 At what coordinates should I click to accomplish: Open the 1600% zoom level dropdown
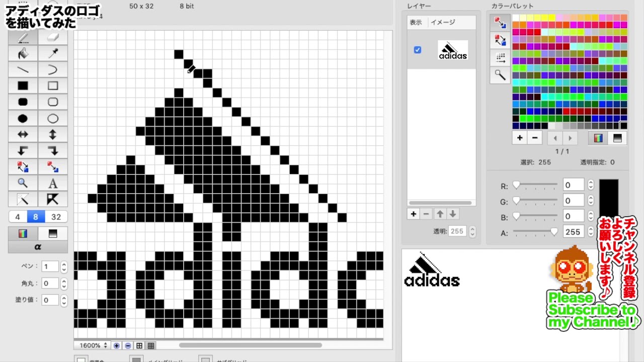[93, 345]
